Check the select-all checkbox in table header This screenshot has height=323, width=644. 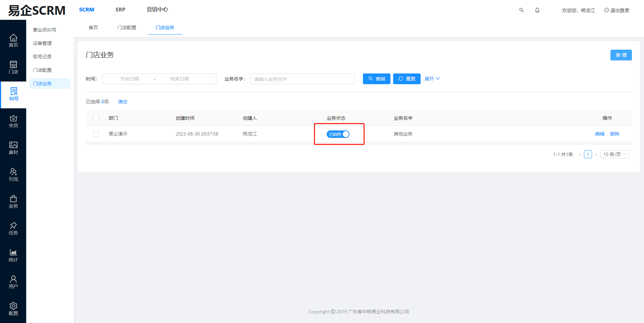96,118
